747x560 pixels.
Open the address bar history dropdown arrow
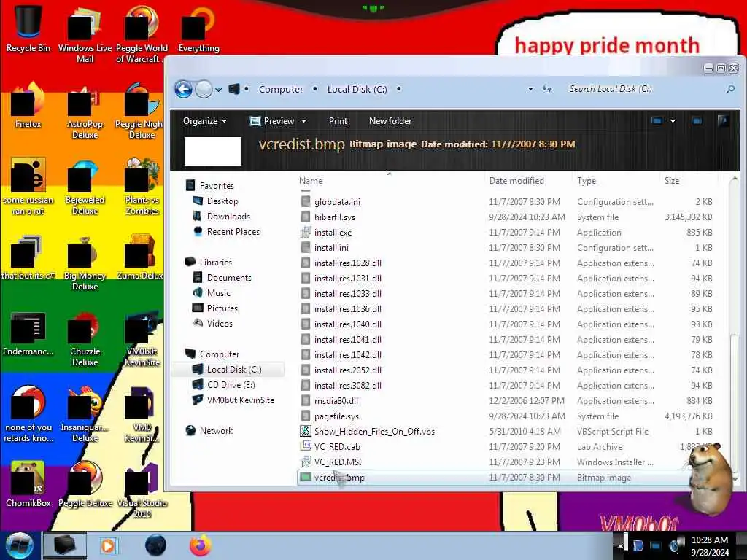pyautogui.click(x=530, y=89)
